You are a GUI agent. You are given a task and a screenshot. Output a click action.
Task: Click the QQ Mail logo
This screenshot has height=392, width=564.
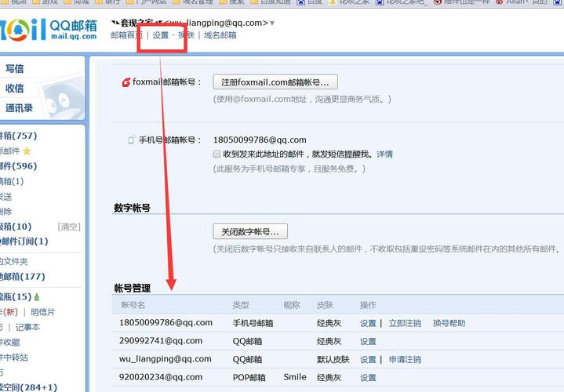tap(49, 29)
